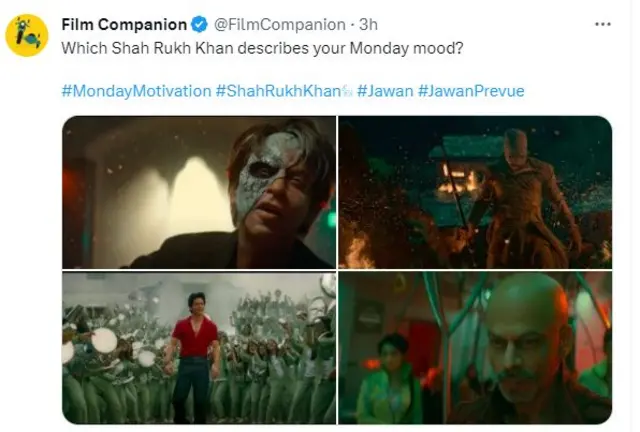Viewport: 640px width, 432px height.
Task: Open the #MondayMotivation hashtag
Action: pos(136,91)
